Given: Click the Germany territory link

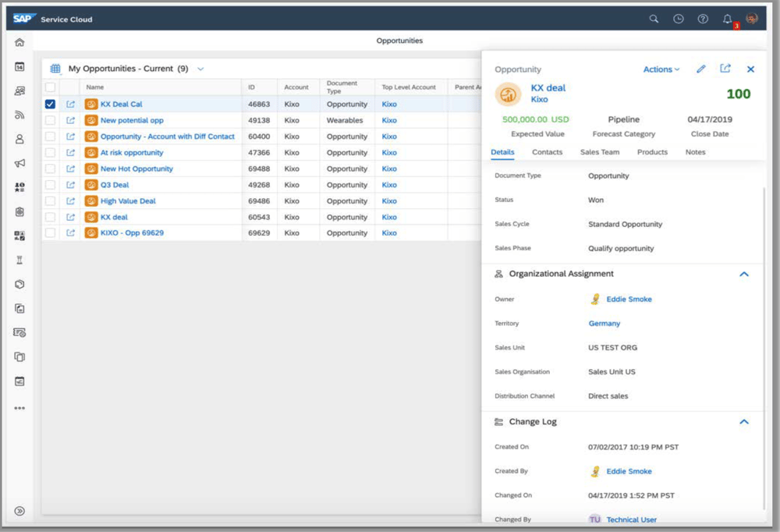Looking at the screenshot, I should coord(604,323).
